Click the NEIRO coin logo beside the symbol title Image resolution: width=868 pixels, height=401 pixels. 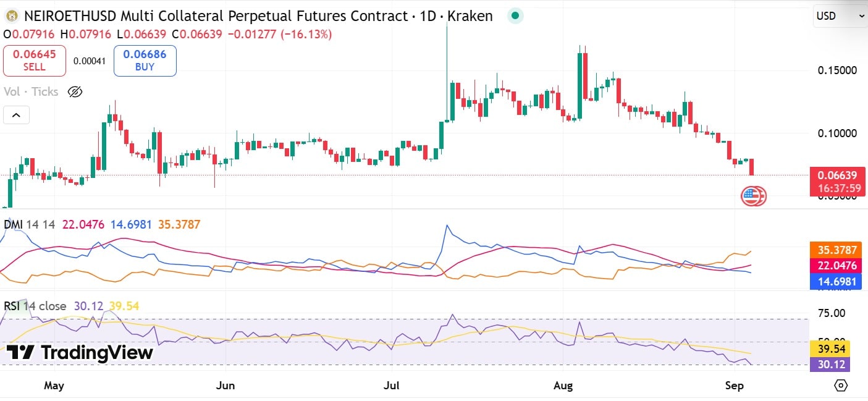click(10, 15)
